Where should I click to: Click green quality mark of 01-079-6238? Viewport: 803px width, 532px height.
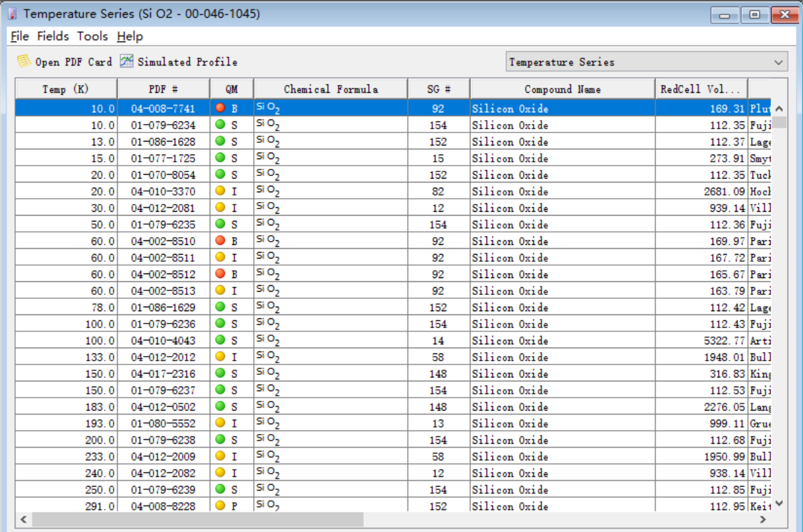click(220, 439)
